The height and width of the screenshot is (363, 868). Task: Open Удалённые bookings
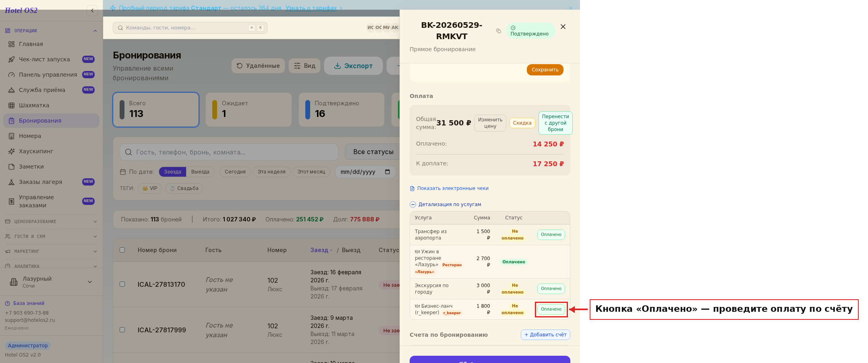click(x=258, y=66)
